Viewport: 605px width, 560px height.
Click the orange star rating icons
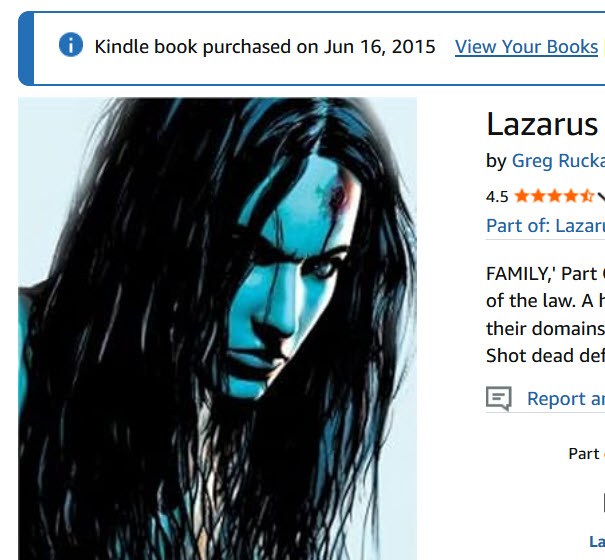pyautogui.click(x=554, y=196)
